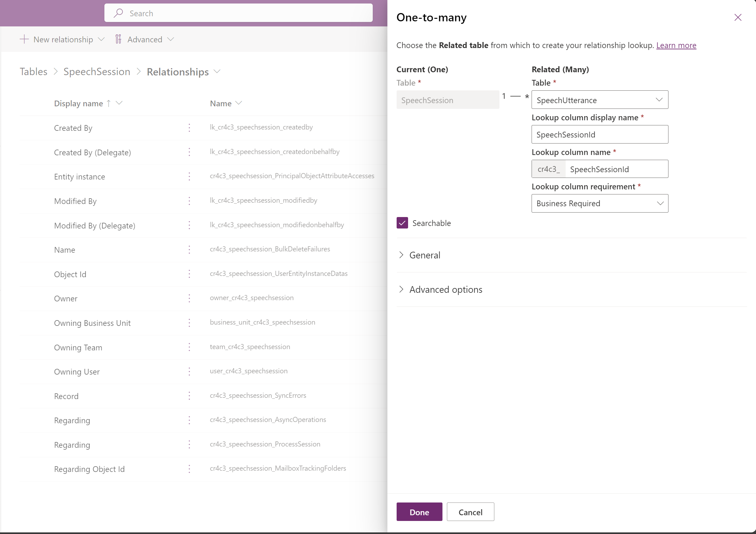This screenshot has height=534, width=756.
Task: Uncheck the Searchable checkbox
Action: coord(402,223)
